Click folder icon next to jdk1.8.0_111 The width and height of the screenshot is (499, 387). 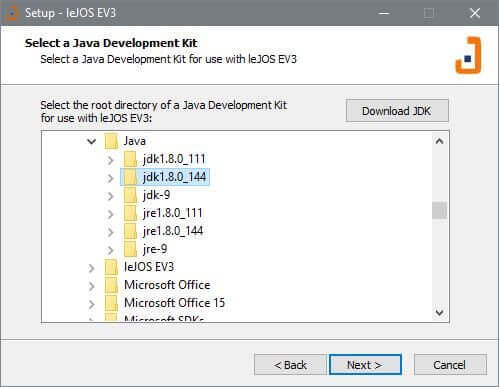click(130, 159)
